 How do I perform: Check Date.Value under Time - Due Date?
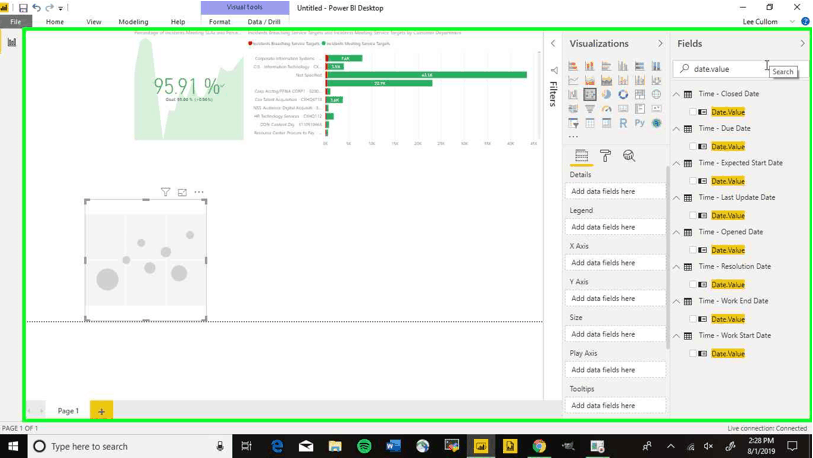693,146
